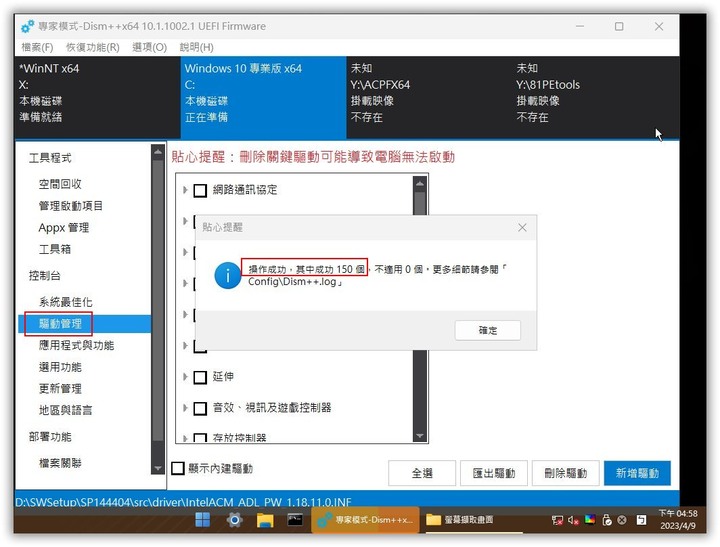Open 工具箱 in the sidebar
The width and height of the screenshot is (720, 547).
click(55, 249)
